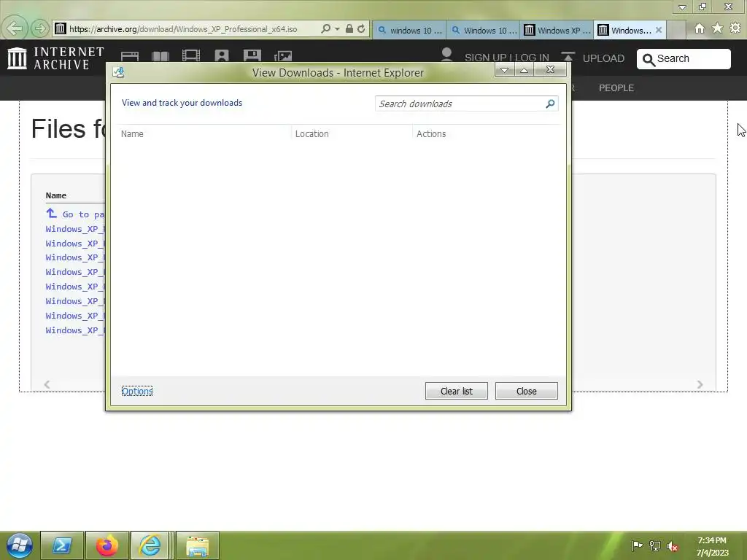Click 'Go to parent' link in file list
The image size is (747, 560).
[75, 214]
